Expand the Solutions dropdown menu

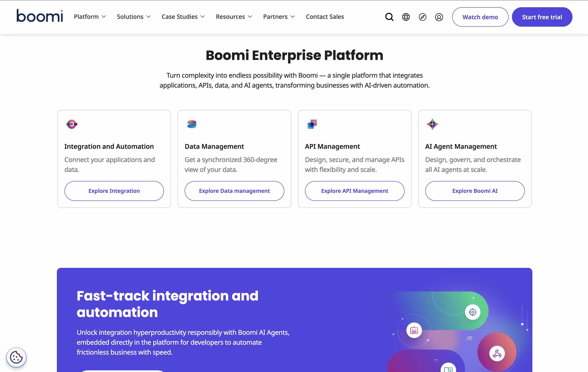pos(134,17)
